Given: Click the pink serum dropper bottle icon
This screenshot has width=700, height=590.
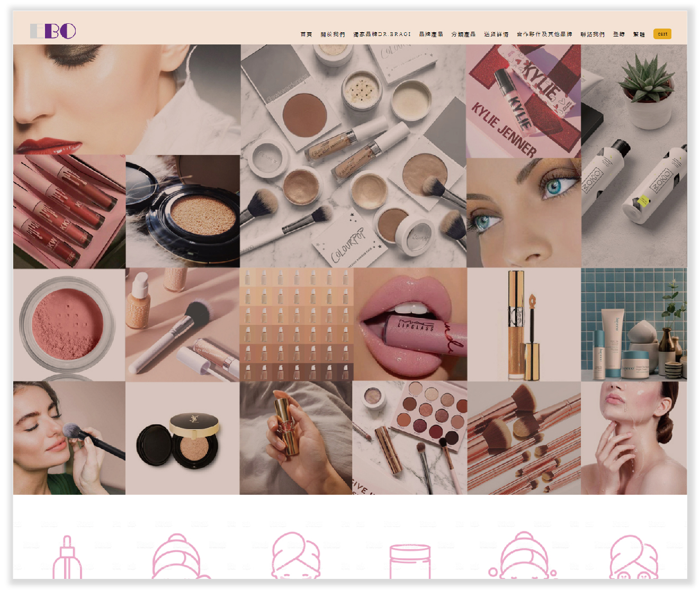Looking at the screenshot, I should click(x=67, y=558).
